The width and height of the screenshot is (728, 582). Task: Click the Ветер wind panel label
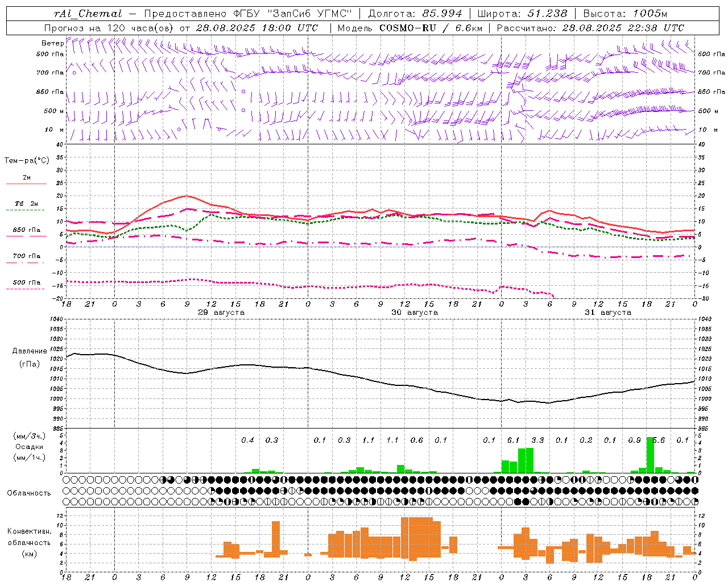pos(52,43)
